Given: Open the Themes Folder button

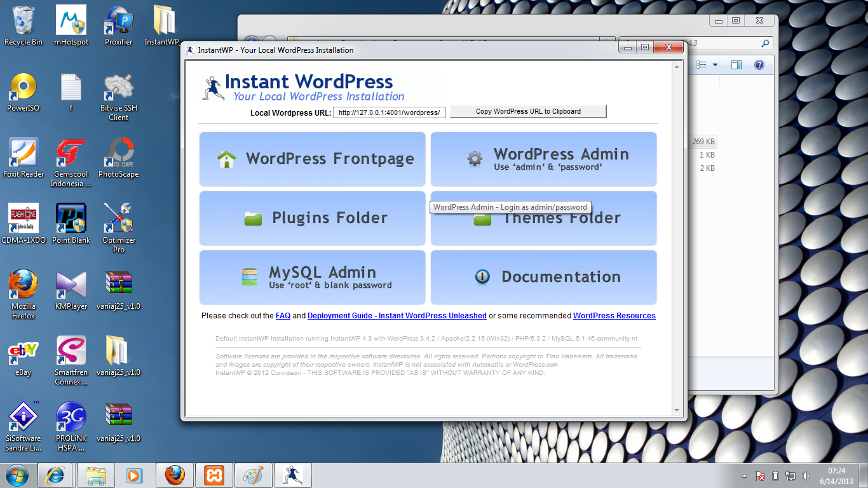Looking at the screenshot, I should point(543,218).
